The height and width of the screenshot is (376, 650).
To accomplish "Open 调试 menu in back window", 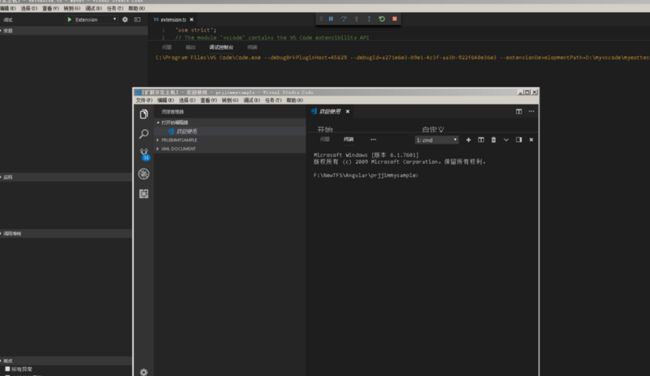I will tap(94, 8).
